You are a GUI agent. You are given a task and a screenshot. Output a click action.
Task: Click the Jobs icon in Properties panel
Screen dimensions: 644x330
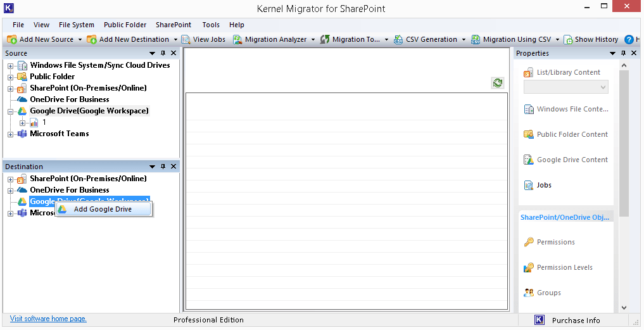[x=528, y=186]
